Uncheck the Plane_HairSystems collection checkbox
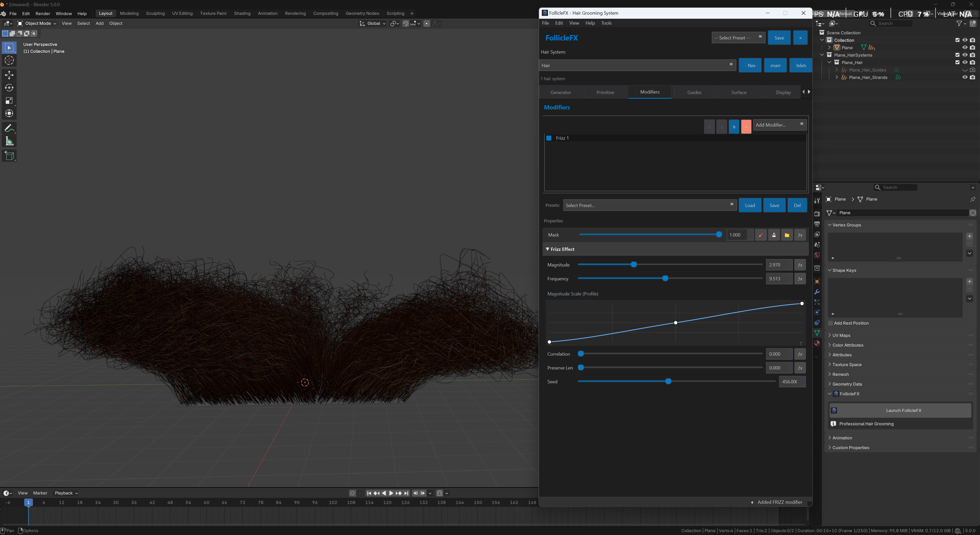This screenshot has height=535, width=980. coord(957,55)
